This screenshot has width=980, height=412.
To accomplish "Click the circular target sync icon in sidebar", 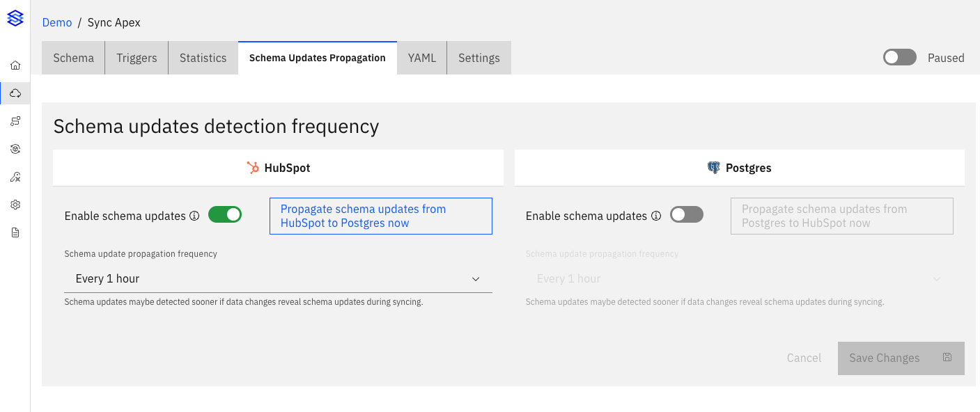I will [x=15, y=149].
